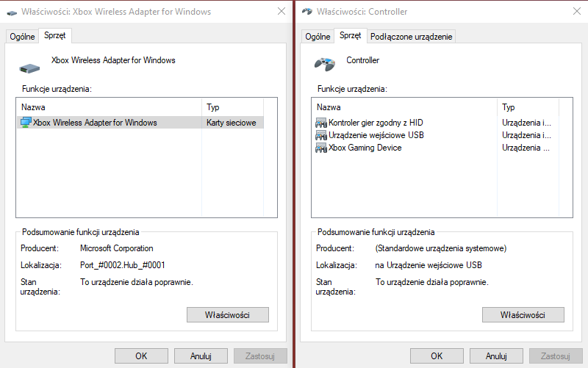Screen dimensions: 588x368
Task: Click the Controller window title bar icon
Action: coord(306,12)
